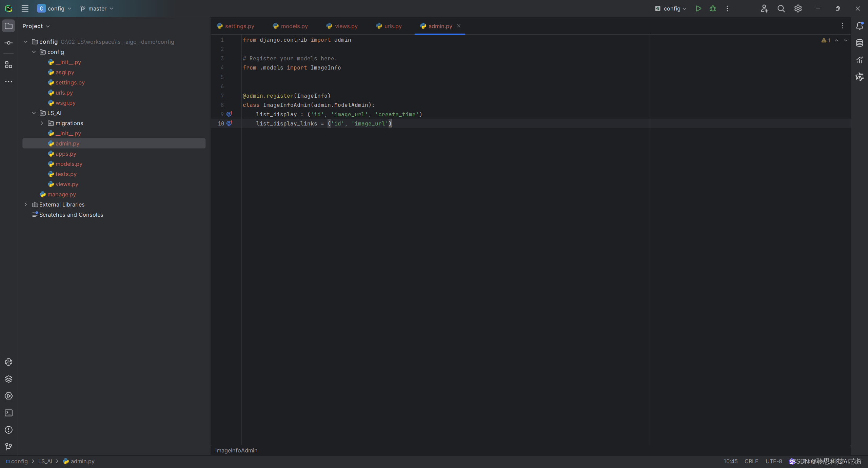Click the UTF-8 encoding status widget
Viewport: 868px width, 468px height.
coord(773,461)
